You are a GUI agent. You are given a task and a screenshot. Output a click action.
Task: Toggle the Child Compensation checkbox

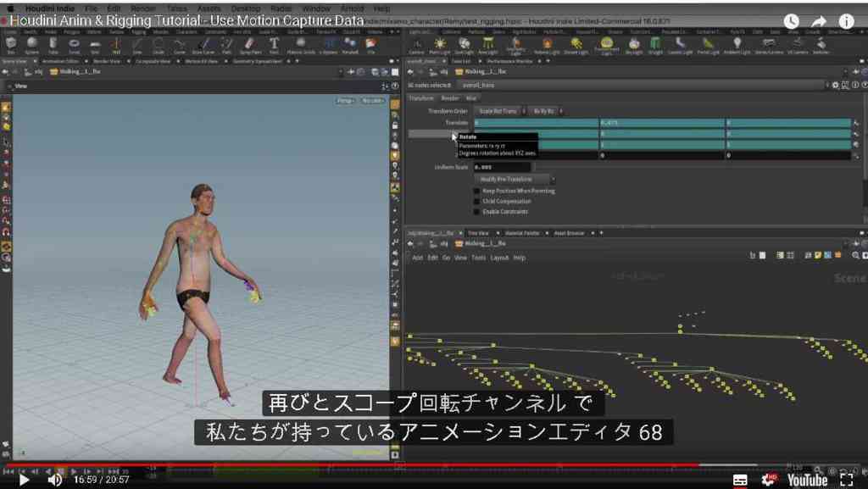(476, 202)
